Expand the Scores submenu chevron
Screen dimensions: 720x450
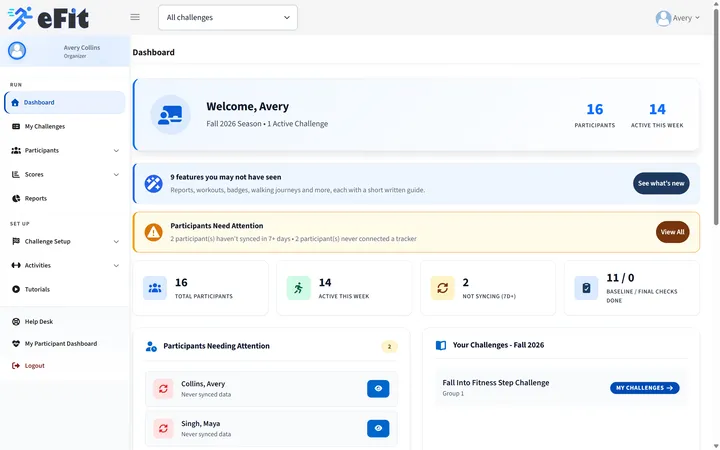pyautogui.click(x=116, y=174)
